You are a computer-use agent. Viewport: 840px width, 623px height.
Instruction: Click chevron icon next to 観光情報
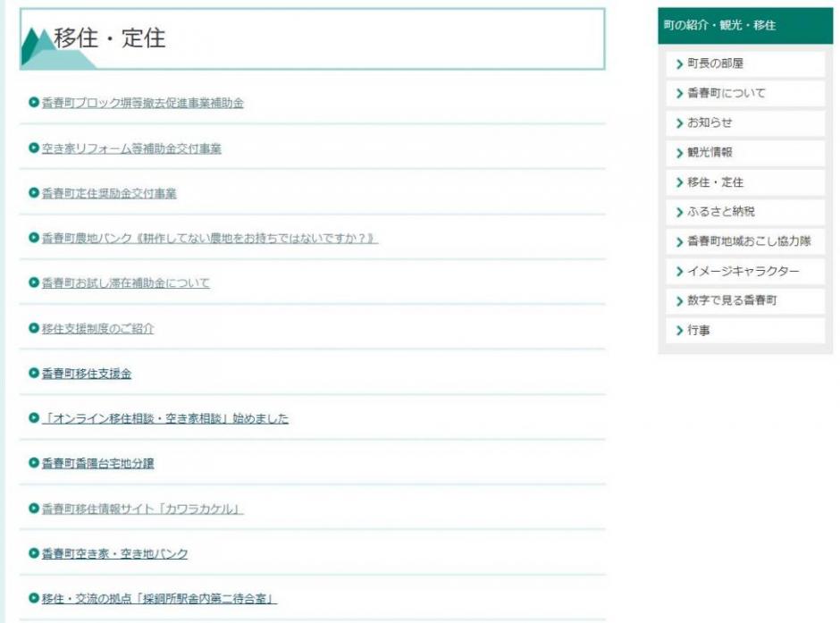pyautogui.click(x=679, y=153)
